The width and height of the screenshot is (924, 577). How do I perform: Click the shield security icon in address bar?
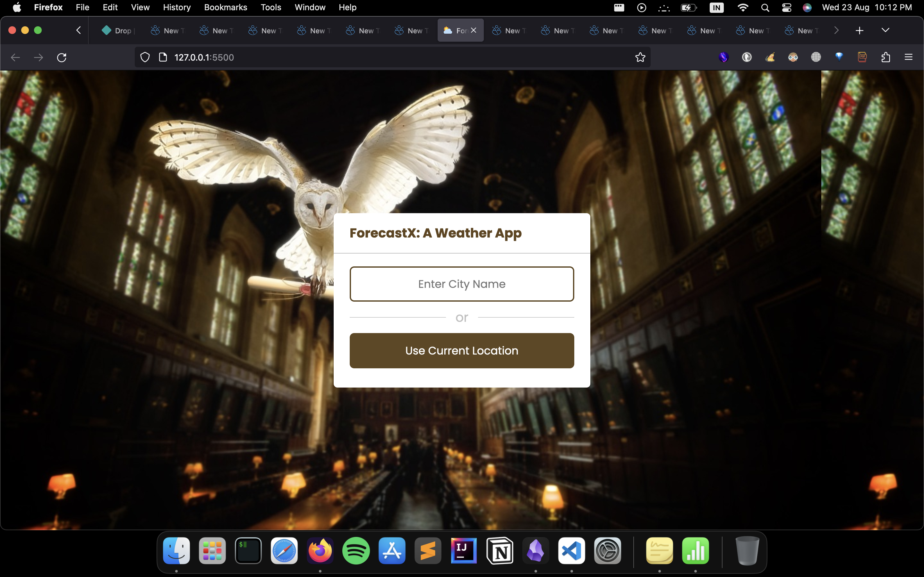[x=145, y=57]
